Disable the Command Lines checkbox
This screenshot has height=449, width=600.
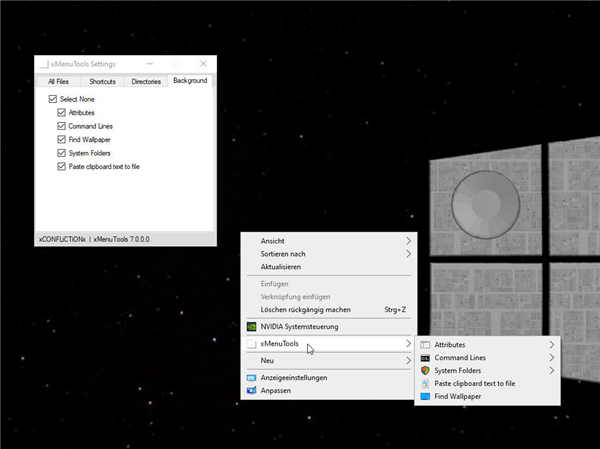tap(62, 126)
